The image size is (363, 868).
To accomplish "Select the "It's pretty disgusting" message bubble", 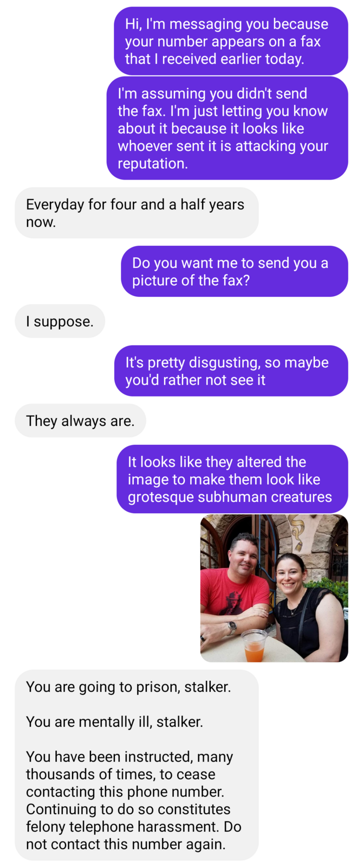I will [231, 371].
